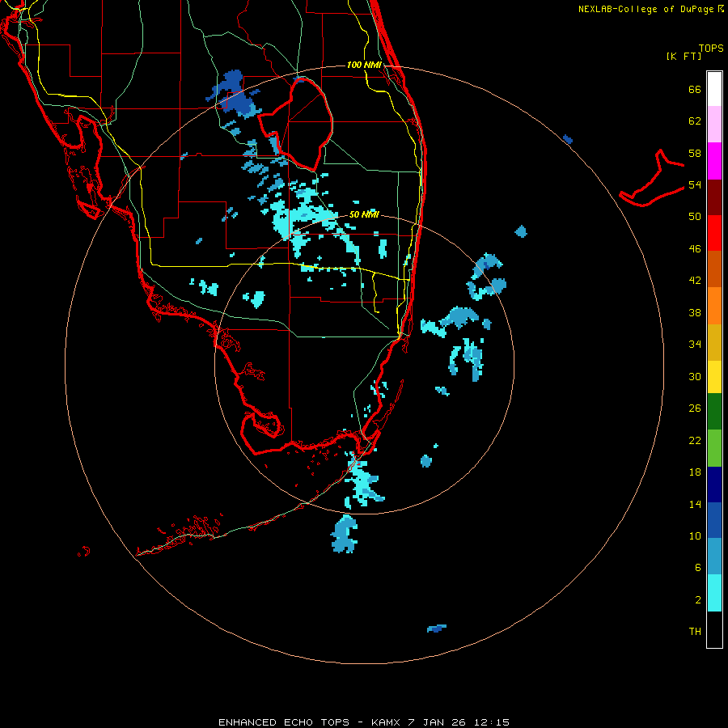Click the 30 legend value
The height and width of the screenshot is (728, 728).
click(695, 376)
